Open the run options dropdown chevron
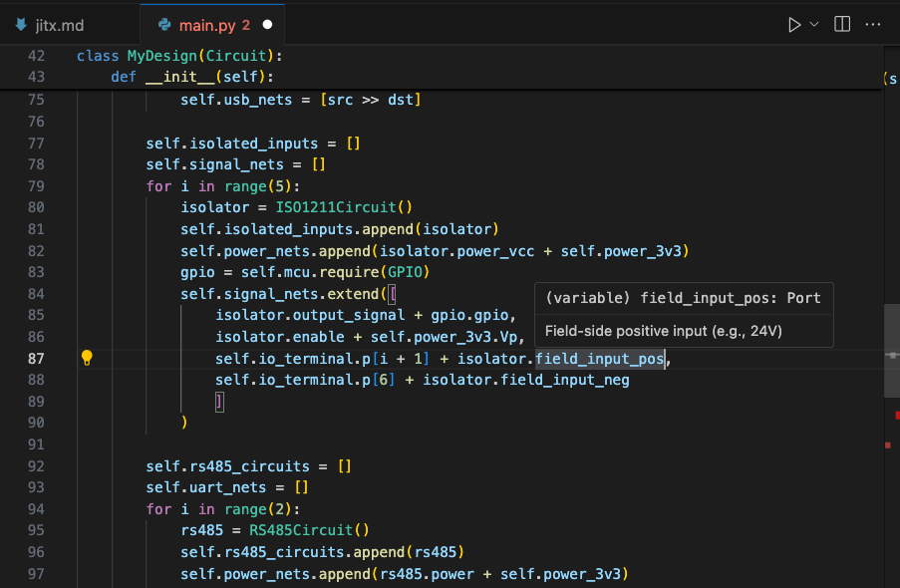Viewport: 900px width, 588px height. click(x=814, y=24)
